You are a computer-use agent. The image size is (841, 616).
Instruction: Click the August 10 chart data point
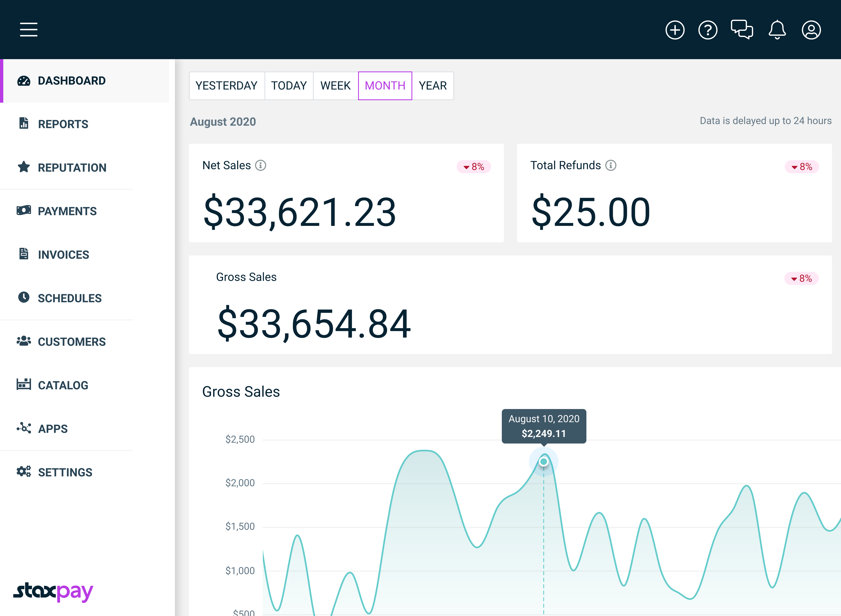[543, 462]
